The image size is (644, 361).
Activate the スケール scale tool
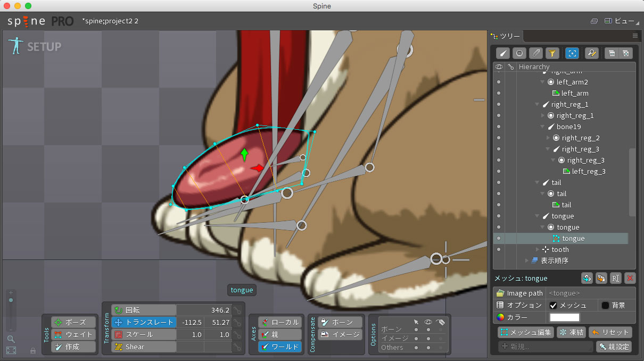pos(144,334)
